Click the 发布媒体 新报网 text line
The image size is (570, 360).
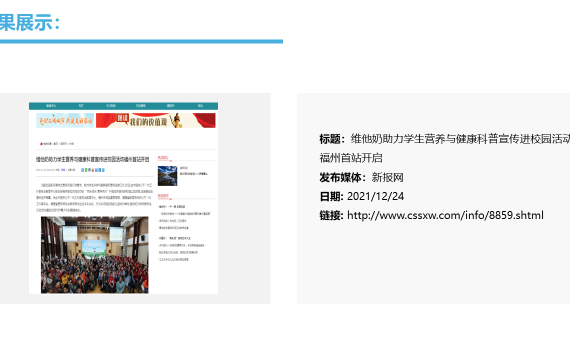pyautogui.click(x=362, y=177)
